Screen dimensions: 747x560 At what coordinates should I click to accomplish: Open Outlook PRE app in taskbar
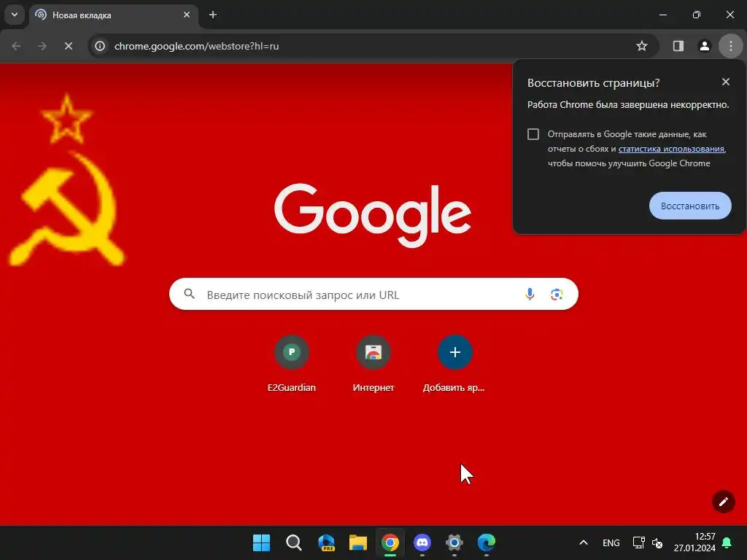(x=326, y=542)
